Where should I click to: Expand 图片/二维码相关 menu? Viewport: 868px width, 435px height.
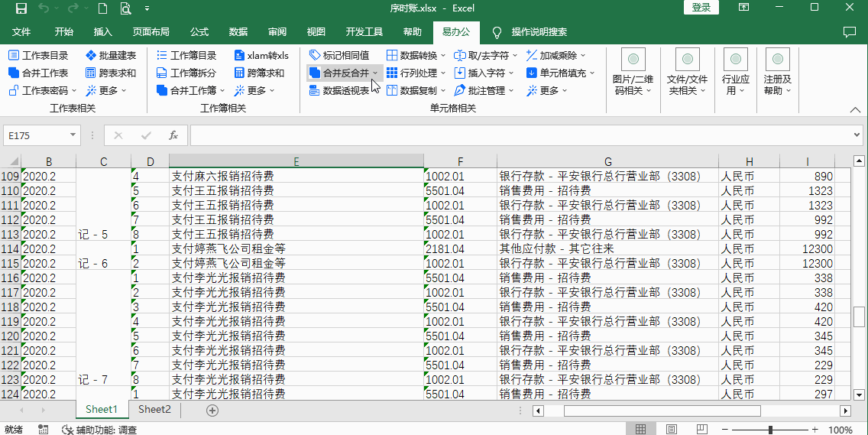click(633, 73)
